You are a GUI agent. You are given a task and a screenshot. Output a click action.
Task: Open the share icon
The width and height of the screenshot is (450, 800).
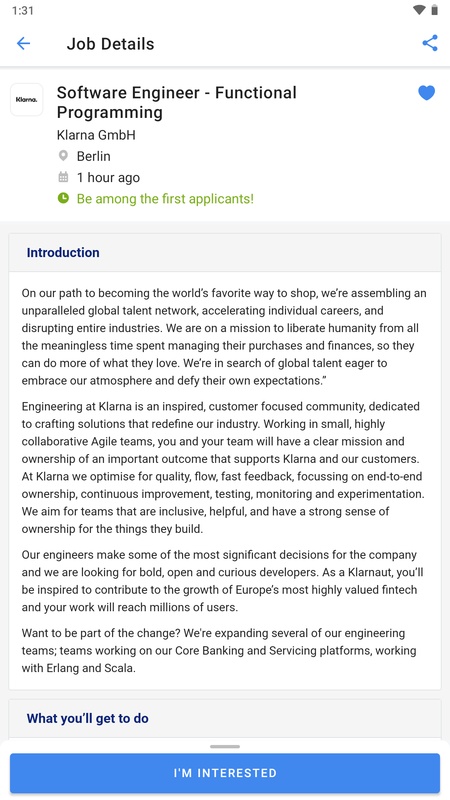pos(430,43)
